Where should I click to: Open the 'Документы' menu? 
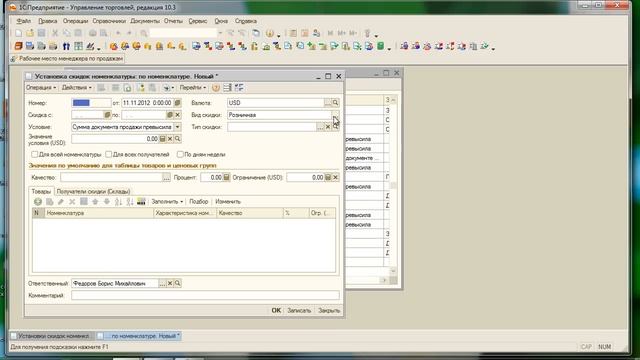[145, 21]
